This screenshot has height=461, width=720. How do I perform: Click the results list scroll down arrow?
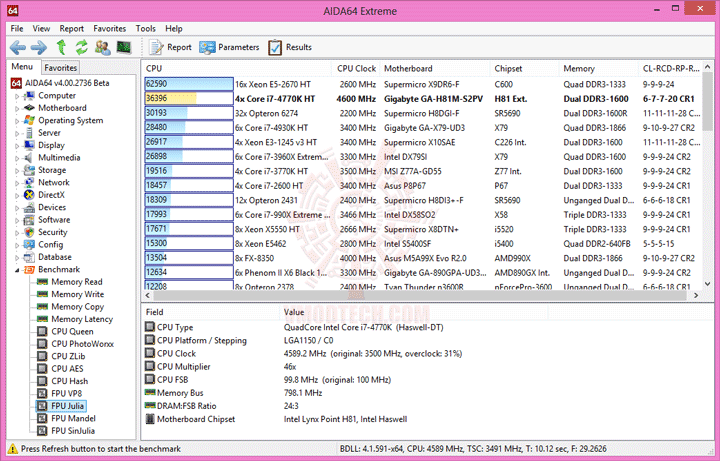707,284
